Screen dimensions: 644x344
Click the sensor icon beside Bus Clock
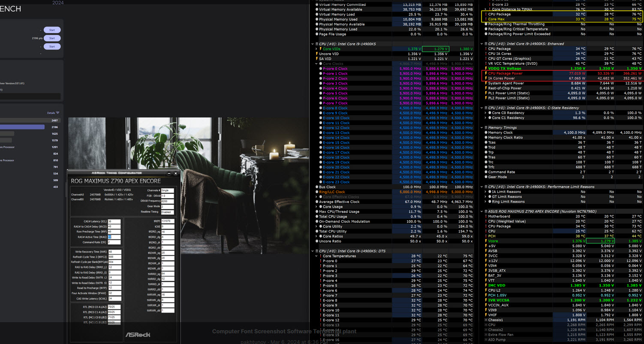click(317, 187)
